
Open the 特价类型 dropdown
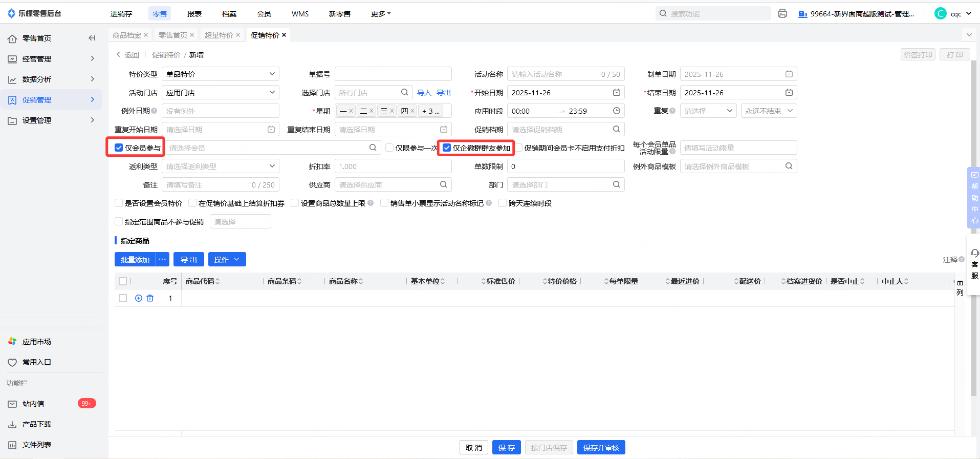220,74
